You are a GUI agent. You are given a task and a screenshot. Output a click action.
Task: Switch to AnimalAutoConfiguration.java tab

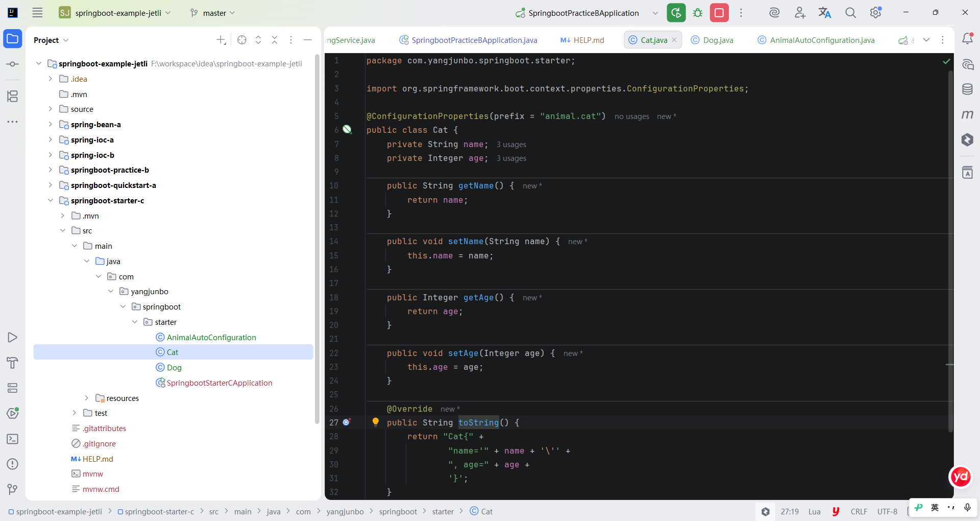pyautogui.click(x=816, y=40)
